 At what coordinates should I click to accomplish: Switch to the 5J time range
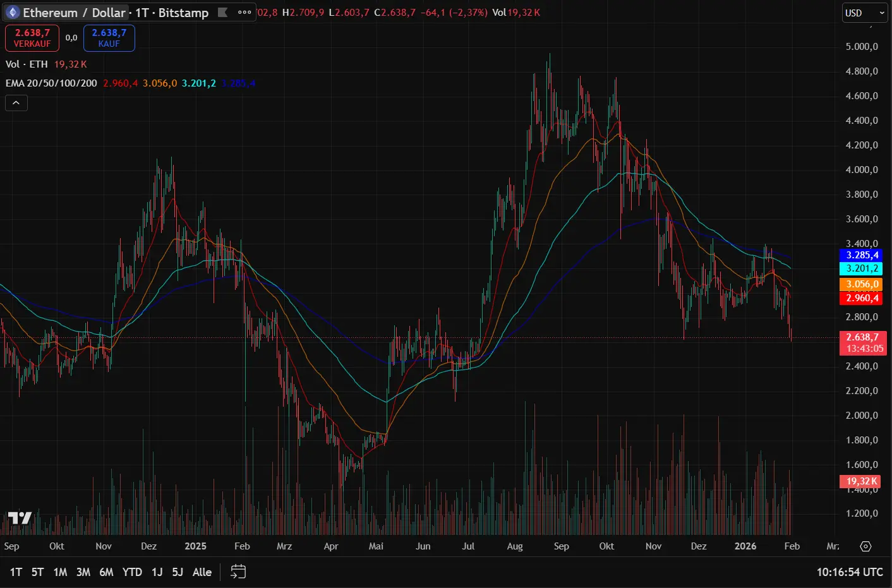coord(178,572)
